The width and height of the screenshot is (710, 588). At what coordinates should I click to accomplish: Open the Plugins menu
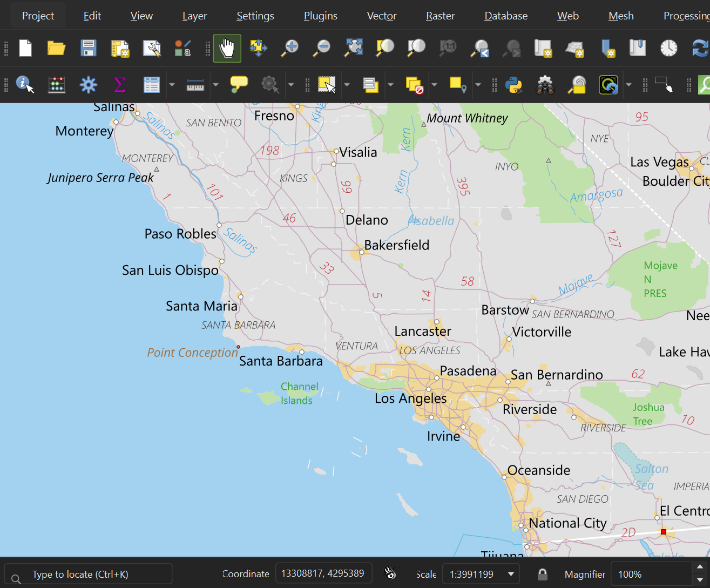pos(320,16)
